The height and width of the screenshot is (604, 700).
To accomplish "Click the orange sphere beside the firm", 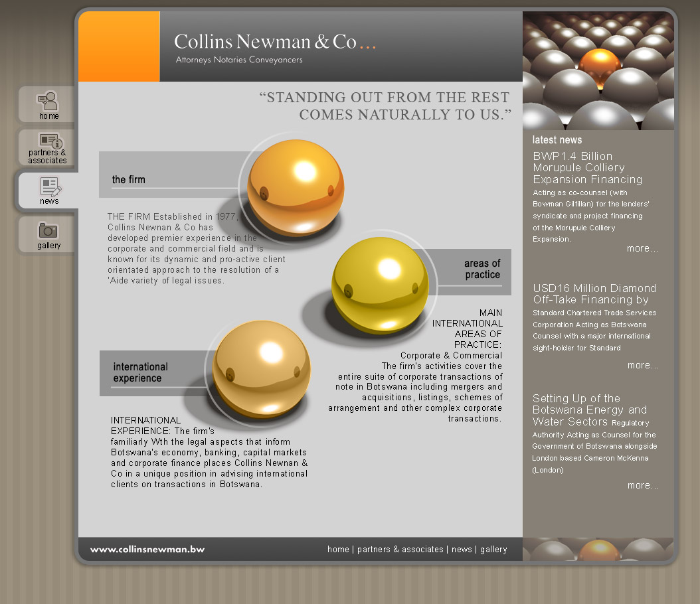I will pos(296,184).
